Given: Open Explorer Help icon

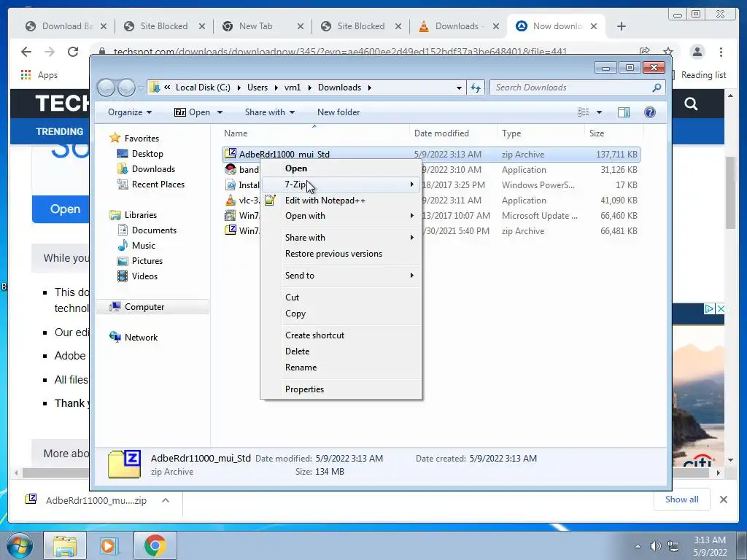Looking at the screenshot, I should [649, 112].
